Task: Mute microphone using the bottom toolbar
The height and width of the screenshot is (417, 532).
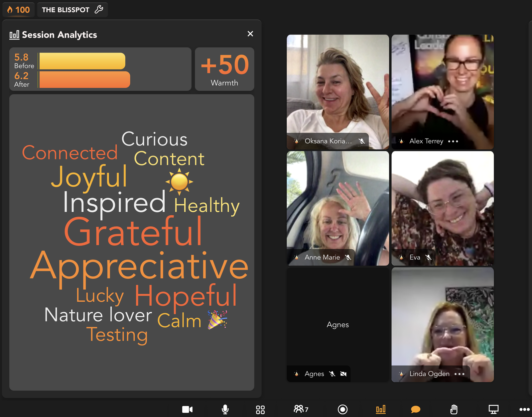Action: (225, 409)
